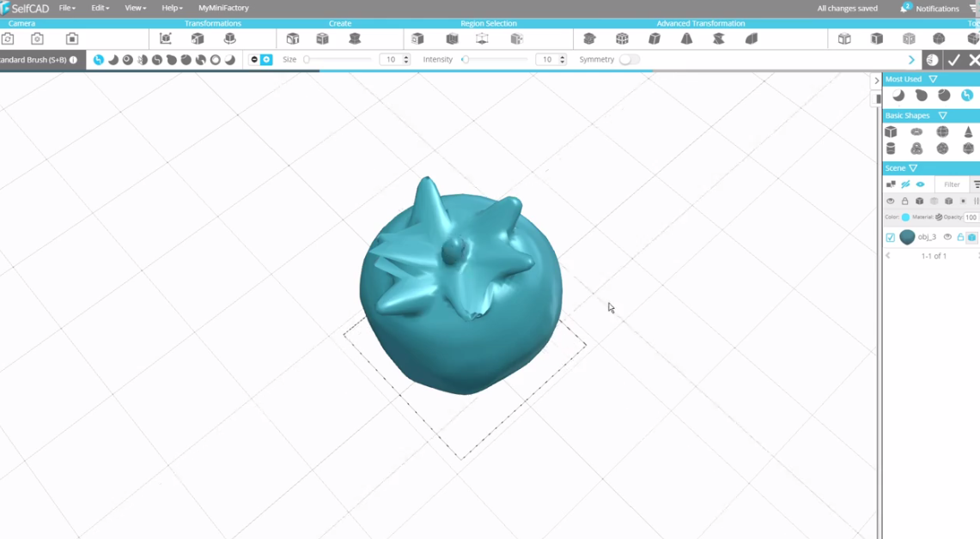Add a Sphere from Basic Shapes
The image size is (980, 539).
[942, 132]
